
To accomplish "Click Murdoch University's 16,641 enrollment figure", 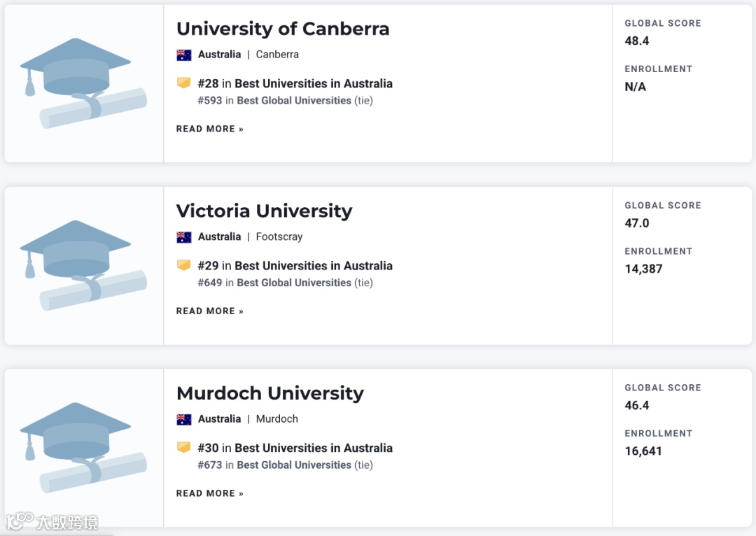I will tap(643, 451).
